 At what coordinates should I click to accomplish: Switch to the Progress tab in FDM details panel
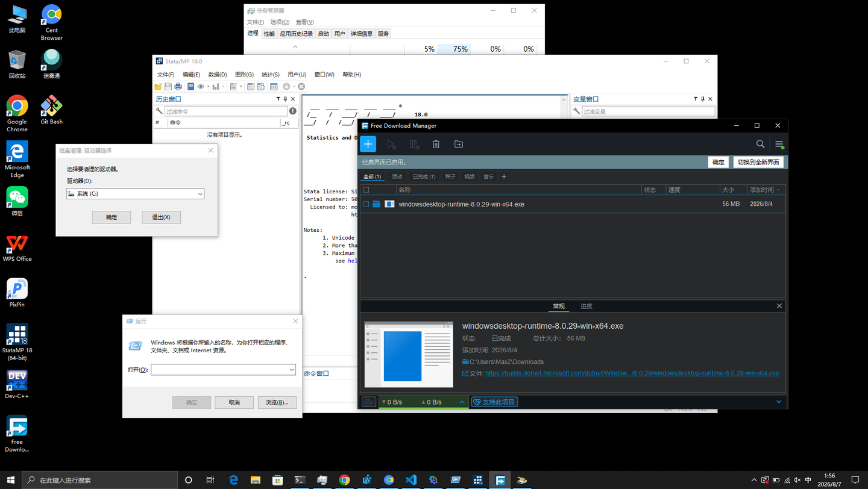tap(587, 306)
